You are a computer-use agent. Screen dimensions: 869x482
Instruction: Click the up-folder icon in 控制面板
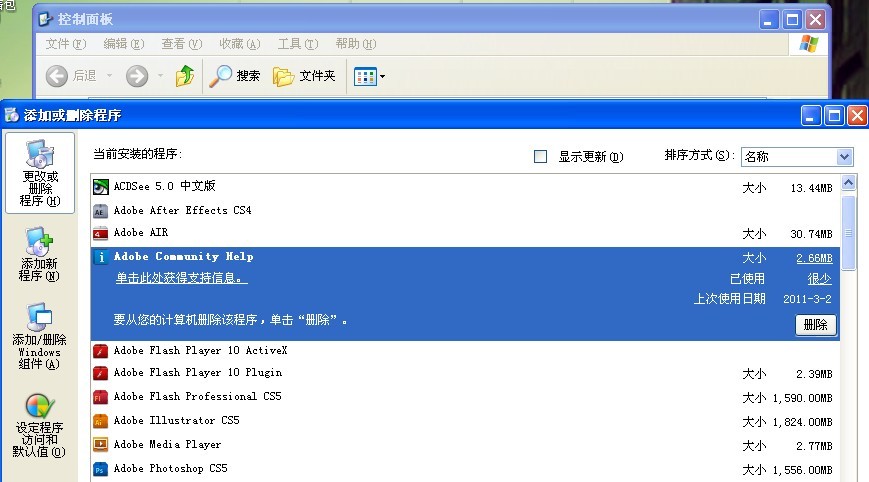(x=185, y=76)
